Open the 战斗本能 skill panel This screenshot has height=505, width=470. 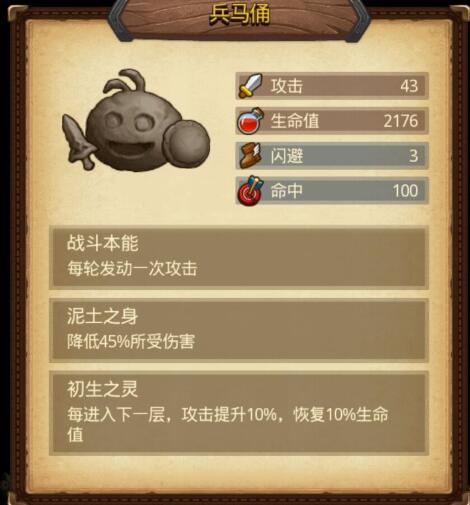coord(239,257)
